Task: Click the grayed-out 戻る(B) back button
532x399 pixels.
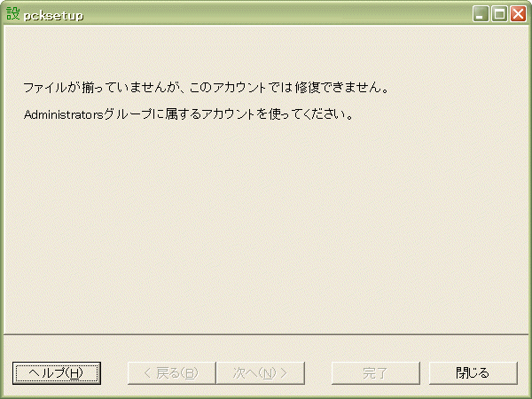Action: (x=172, y=373)
